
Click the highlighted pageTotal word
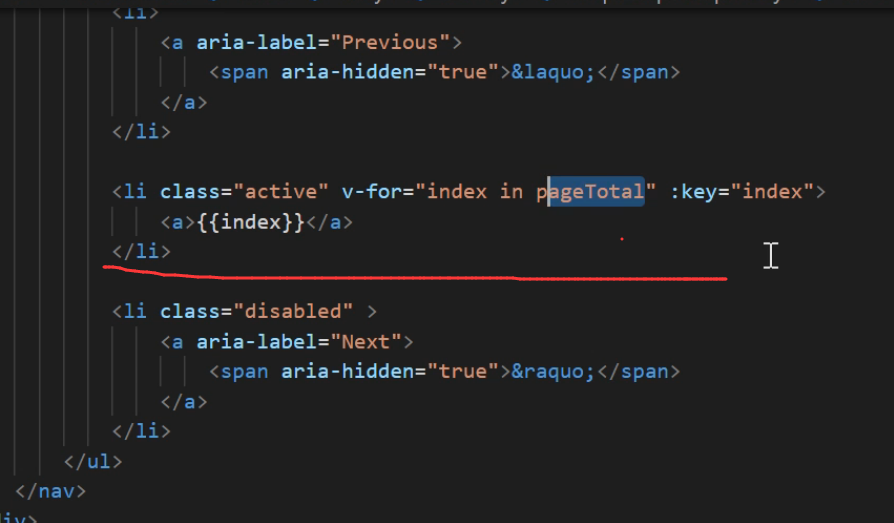595,191
